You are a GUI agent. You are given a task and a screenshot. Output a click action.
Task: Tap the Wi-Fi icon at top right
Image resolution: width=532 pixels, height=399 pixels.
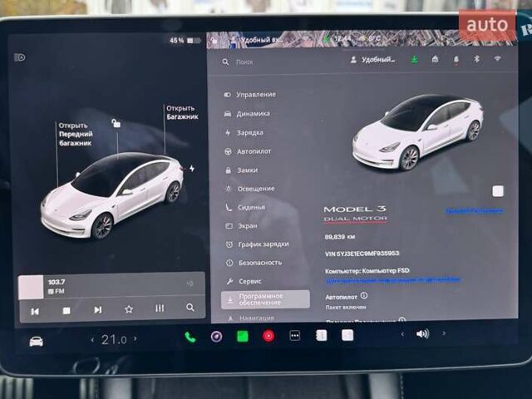[x=498, y=60]
